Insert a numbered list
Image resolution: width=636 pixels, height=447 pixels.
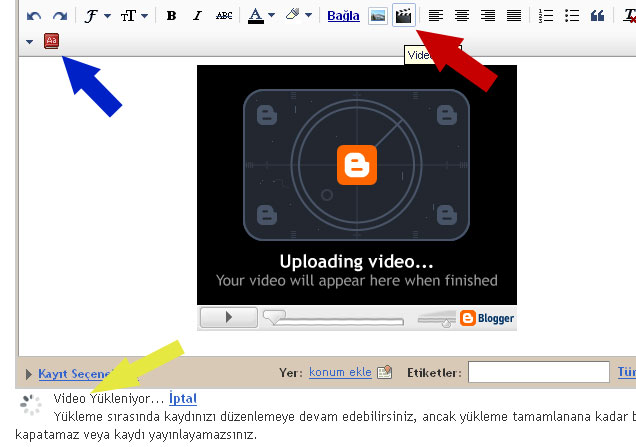[x=546, y=16]
